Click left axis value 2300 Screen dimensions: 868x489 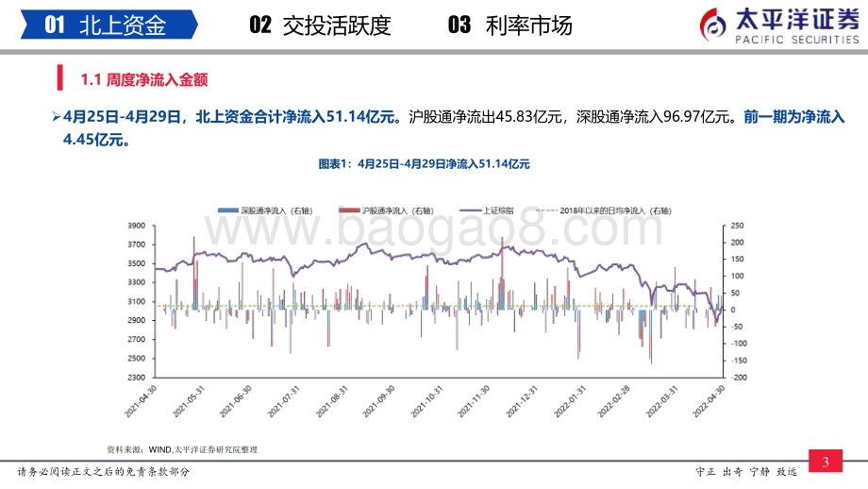tap(136, 377)
